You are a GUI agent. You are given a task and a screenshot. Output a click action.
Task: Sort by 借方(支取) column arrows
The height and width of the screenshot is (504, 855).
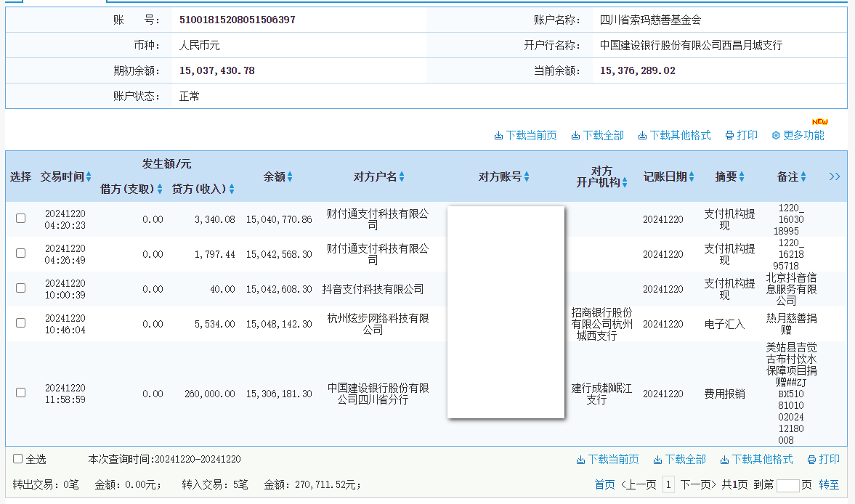(x=159, y=189)
